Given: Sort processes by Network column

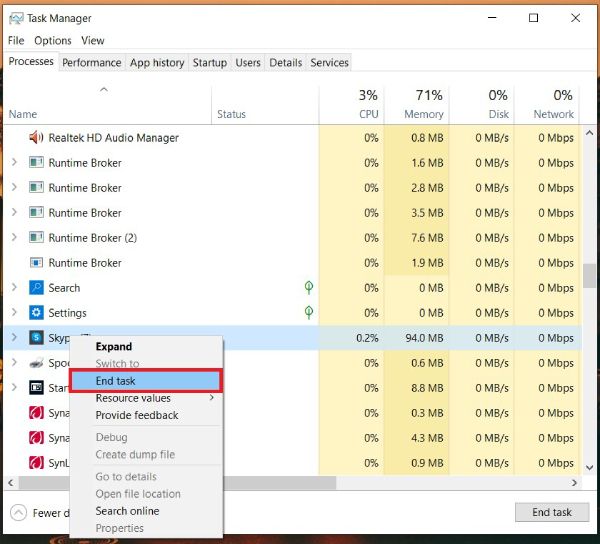Looking at the screenshot, I should pos(547,105).
